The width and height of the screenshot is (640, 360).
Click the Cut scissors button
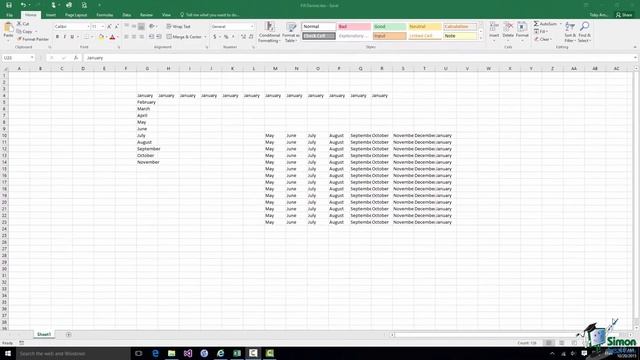point(23,24)
